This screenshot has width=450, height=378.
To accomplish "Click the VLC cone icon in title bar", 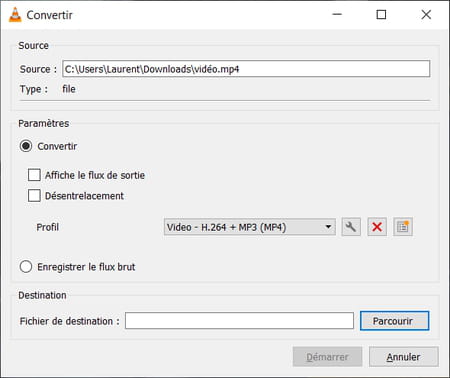I will (15, 15).
